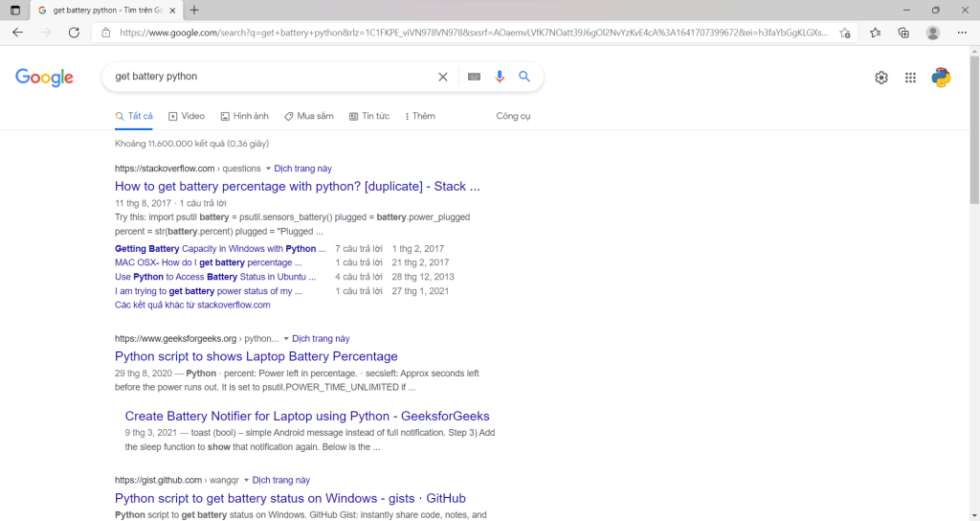Expand geeksforgeeks.org result options arrow
980x521 pixels.
click(x=286, y=338)
